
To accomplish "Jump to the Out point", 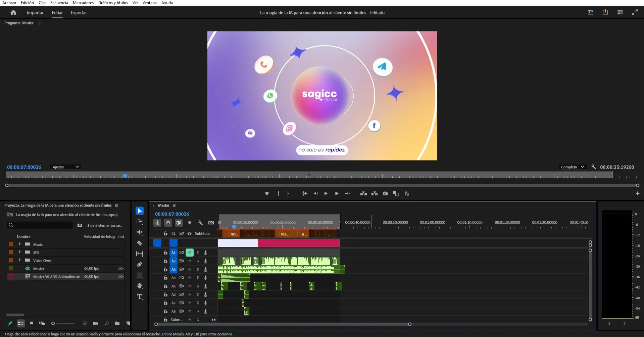I will 347,193.
